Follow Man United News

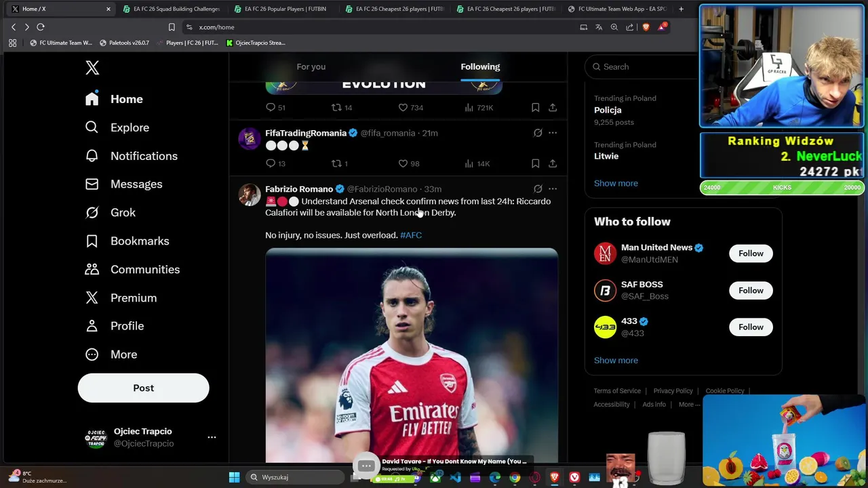coord(751,253)
